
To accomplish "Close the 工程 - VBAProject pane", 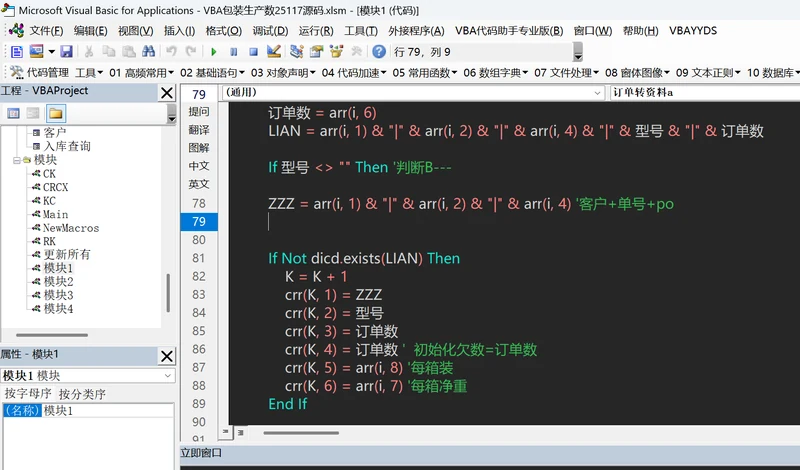I will [x=167, y=93].
